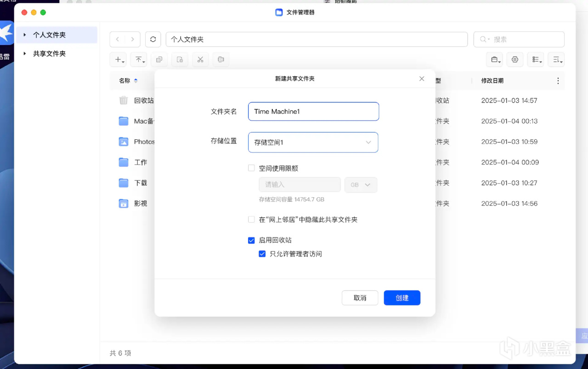Uncheck the 启用回收站 checkbox
Image resolution: width=588 pixels, height=369 pixels.
pyautogui.click(x=251, y=240)
